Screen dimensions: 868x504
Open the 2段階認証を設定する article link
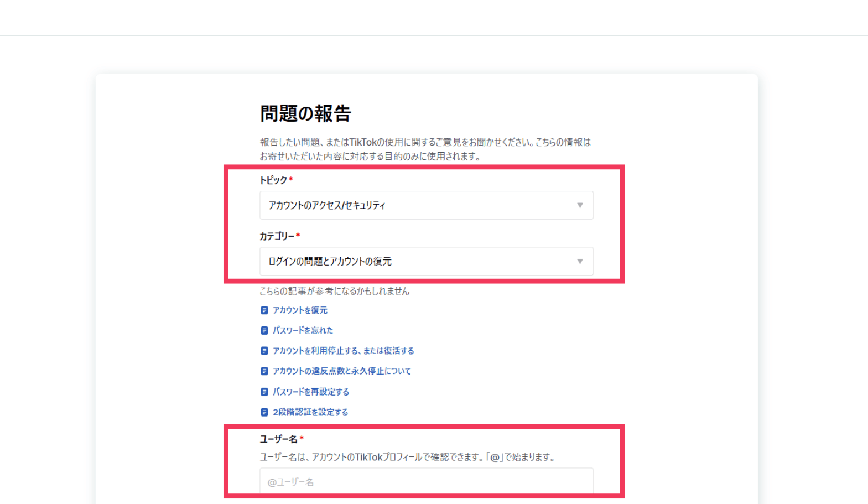[310, 412]
